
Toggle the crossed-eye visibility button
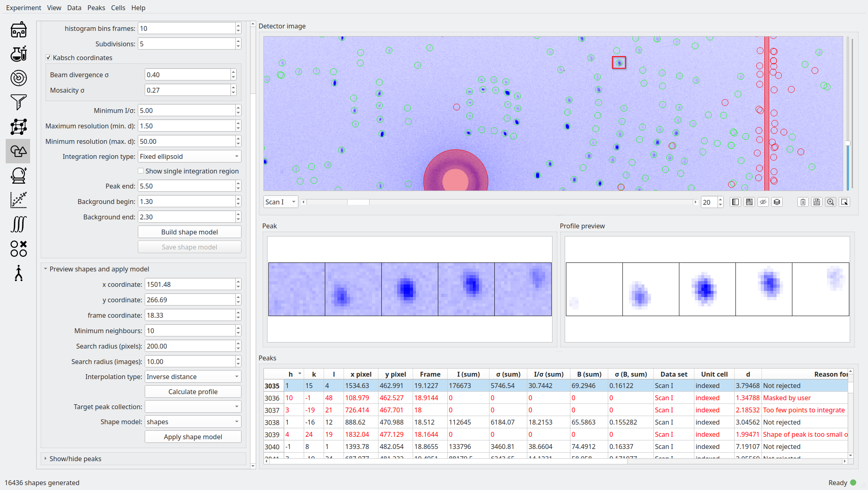point(763,202)
